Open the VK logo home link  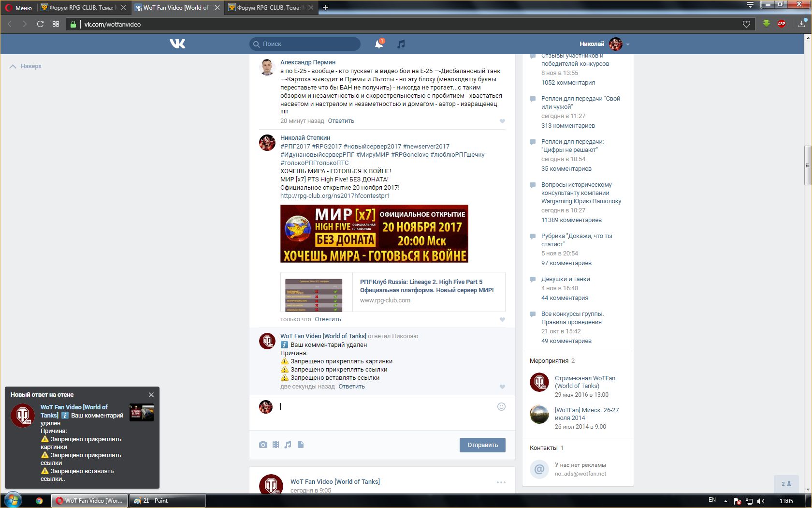(177, 44)
